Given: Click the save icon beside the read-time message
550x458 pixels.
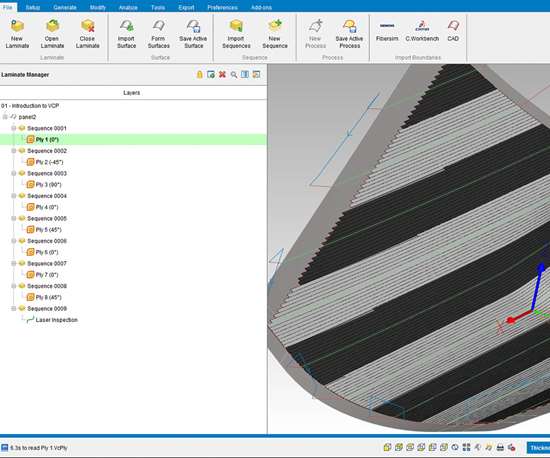Looking at the screenshot, I should pos(5,447).
